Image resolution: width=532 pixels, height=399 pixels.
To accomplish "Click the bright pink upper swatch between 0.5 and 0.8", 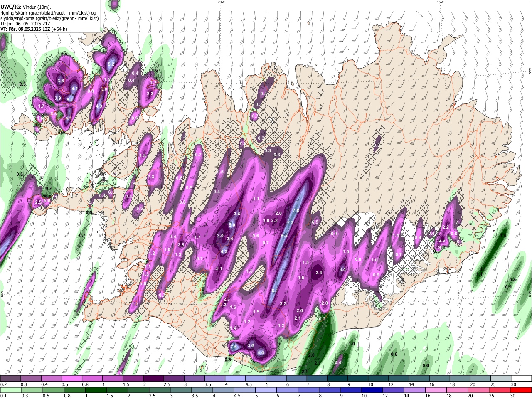I will 71,378.
